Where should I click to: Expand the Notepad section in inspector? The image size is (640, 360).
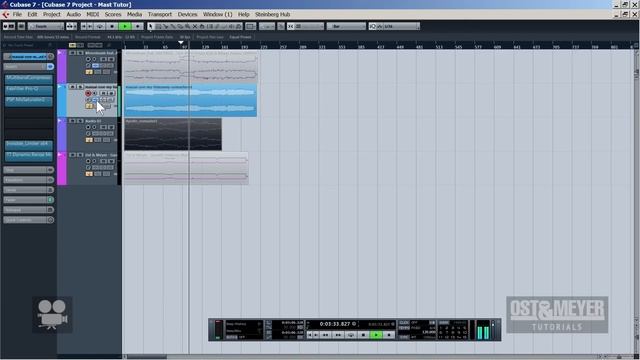(x=25, y=210)
